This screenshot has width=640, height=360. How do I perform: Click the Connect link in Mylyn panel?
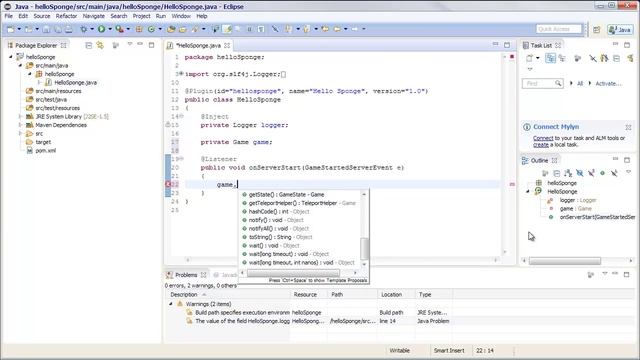pyautogui.click(x=543, y=138)
